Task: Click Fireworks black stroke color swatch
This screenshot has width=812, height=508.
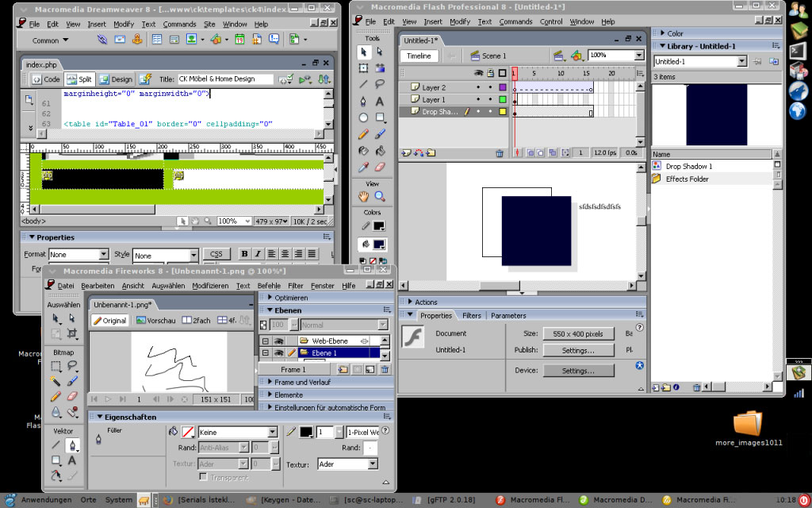Action: point(306,432)
